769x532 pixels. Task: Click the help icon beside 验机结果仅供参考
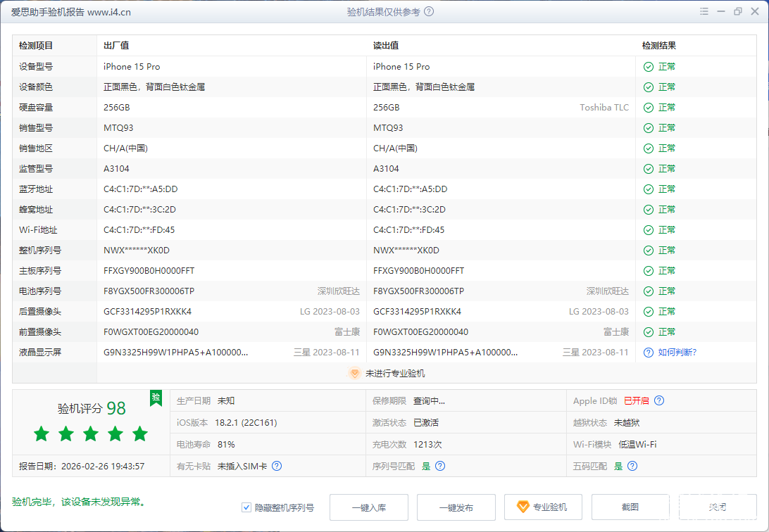pyautogui.click(x=429, y=12)
